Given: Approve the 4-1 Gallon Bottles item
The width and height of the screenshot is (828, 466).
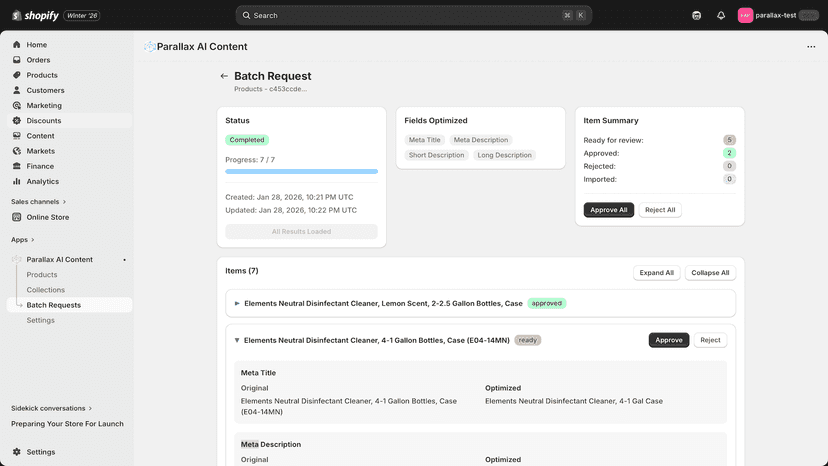Looking at the screenshot, I should pos(669,340).
